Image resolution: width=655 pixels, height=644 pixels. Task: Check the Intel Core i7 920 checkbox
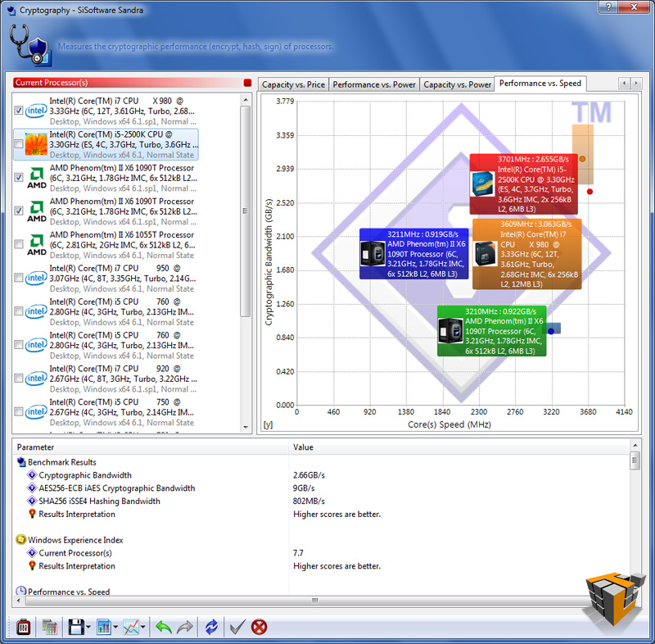click(x=18, y=379)
